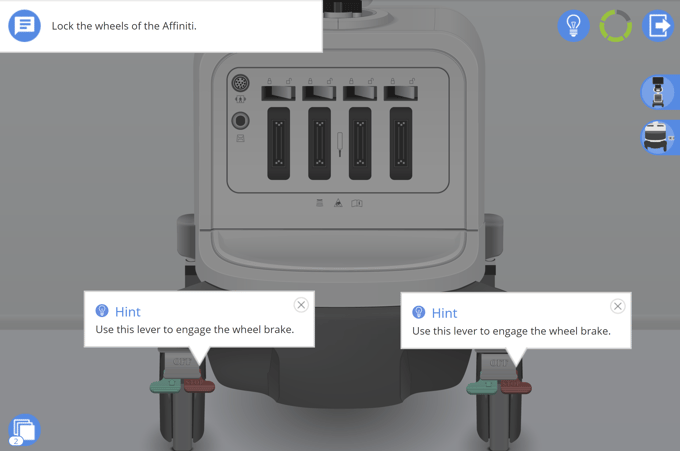Screen dimensions: 680x451
Task: Click the exit simulation arrow icon
Action: pyautogui.click(x=658, y=26)
